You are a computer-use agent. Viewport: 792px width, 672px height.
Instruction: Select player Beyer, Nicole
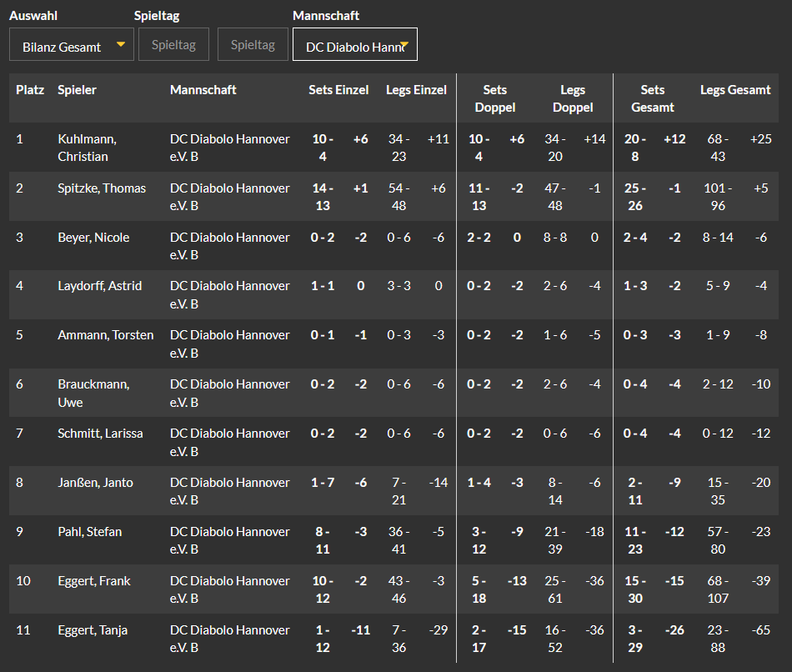click(x=93, y=238)
